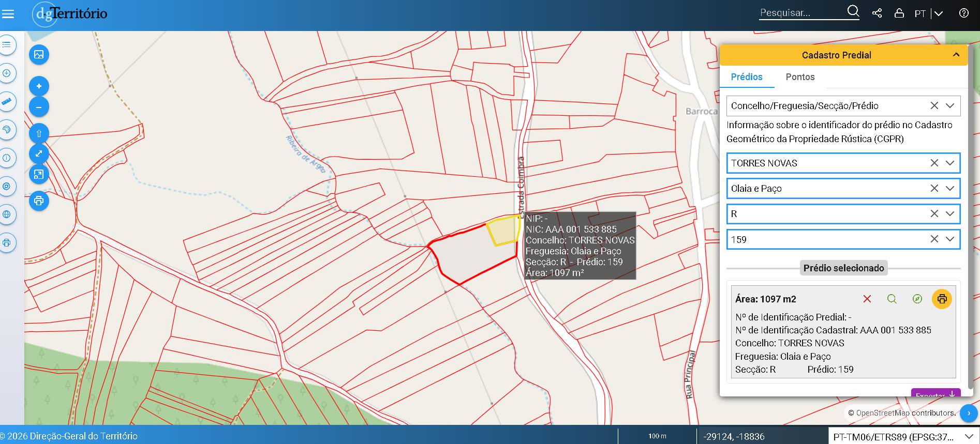The height and width of the screenshot is (444, 980).
Task: Print the selected parcel with yellow printer button
Action: click(942, 299)
